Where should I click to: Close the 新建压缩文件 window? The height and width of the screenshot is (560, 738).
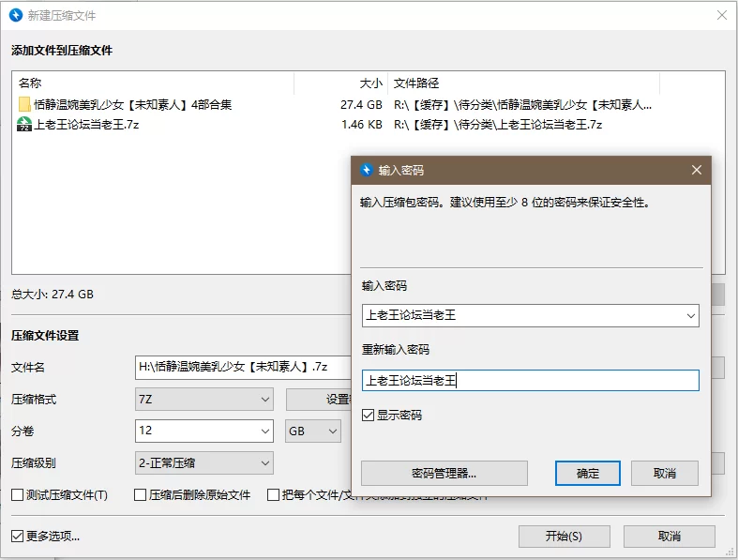pyautogui.click(x=722, y=15)
